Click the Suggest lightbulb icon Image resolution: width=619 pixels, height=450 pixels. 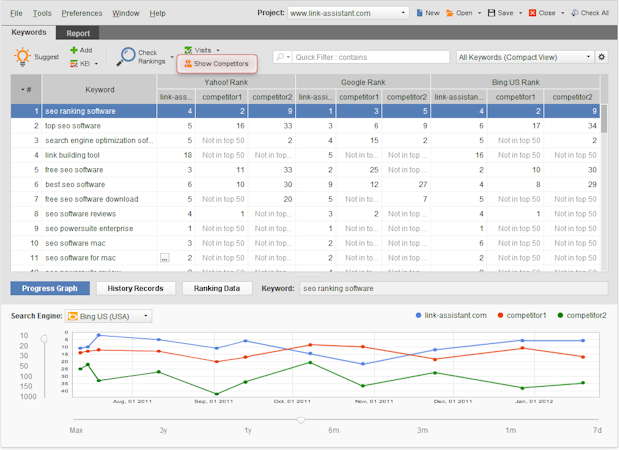click(22, 57)
